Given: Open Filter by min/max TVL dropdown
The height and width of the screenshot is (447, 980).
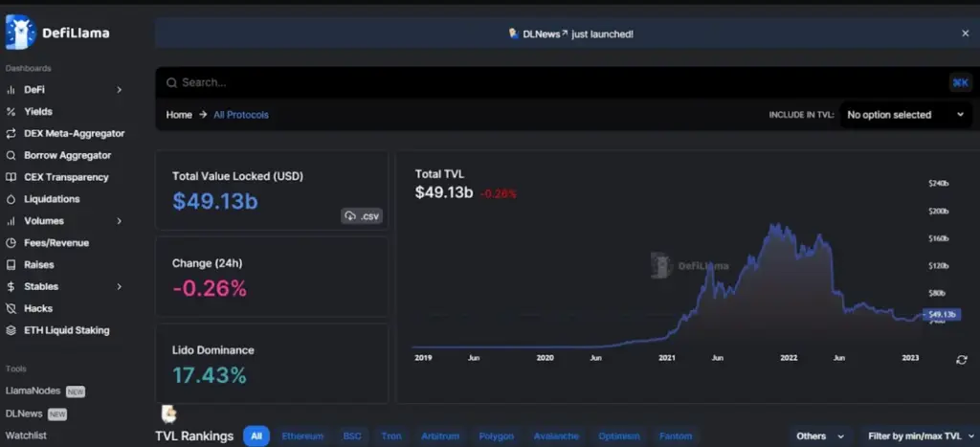Looking at the screenshot, I should coord(921,436).
